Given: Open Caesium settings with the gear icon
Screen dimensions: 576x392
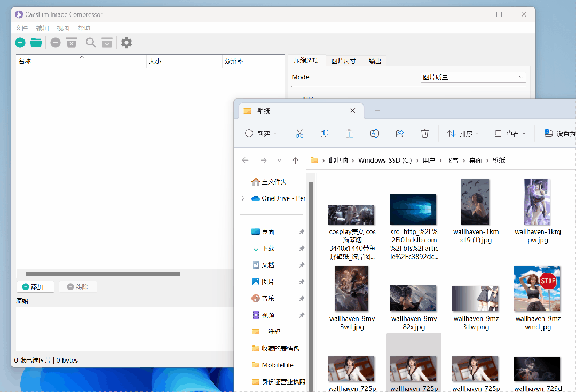Looking at the screenshot, I should pyautogui.click(x=127, y=43).
